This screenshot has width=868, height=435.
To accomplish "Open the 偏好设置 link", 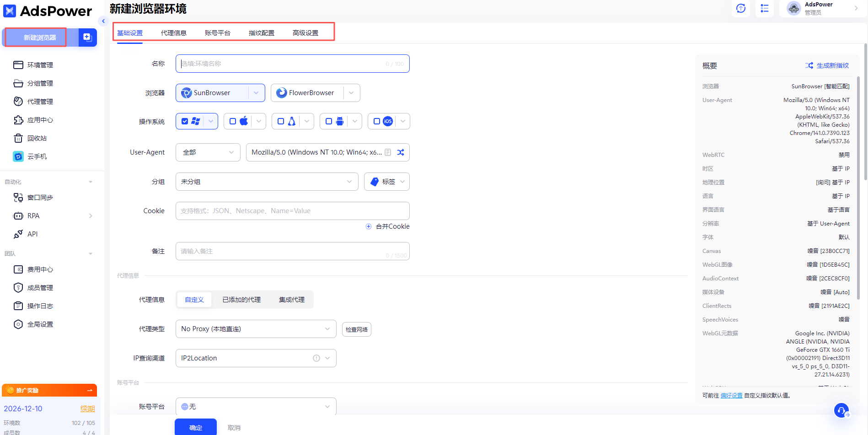I will pyautogui.click(x=731, y=396).
